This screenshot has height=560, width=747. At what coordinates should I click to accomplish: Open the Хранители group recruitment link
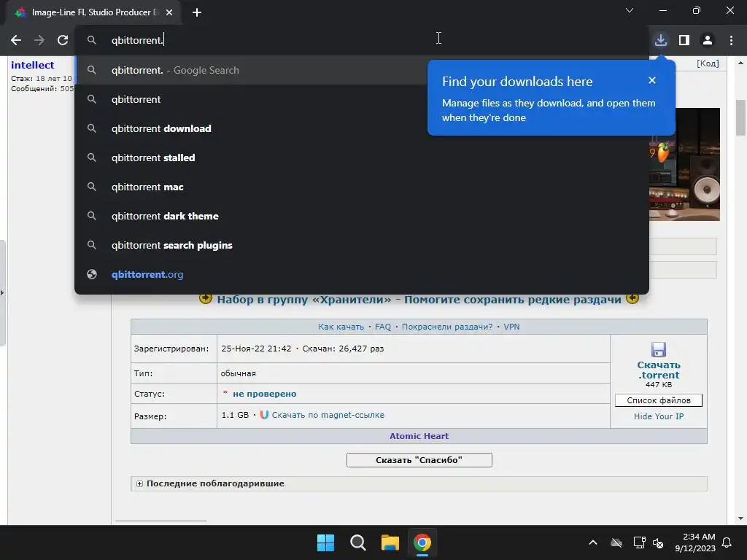tap(419, 300)
